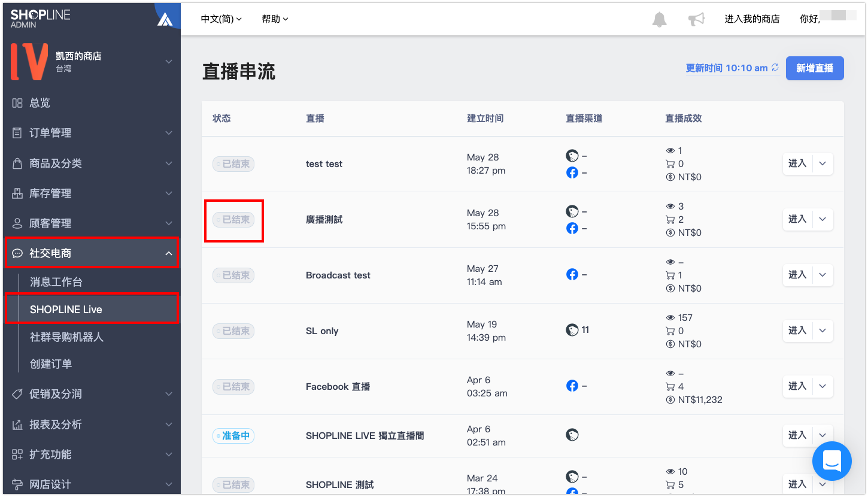Screen dimensions: 868x497
Task: Click the NT$11,232 revenue value
Action: pyautogui.click(x=700, y=400)
